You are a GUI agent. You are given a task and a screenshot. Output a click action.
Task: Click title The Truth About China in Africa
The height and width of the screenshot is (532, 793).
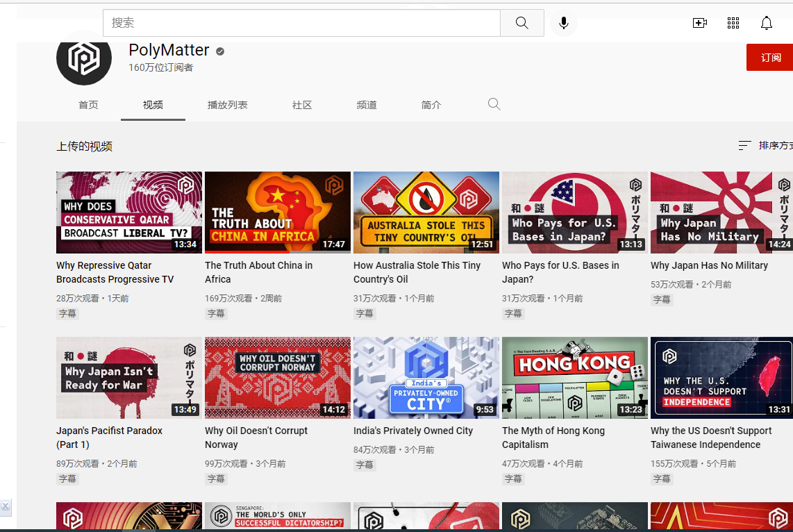point(258,272)
